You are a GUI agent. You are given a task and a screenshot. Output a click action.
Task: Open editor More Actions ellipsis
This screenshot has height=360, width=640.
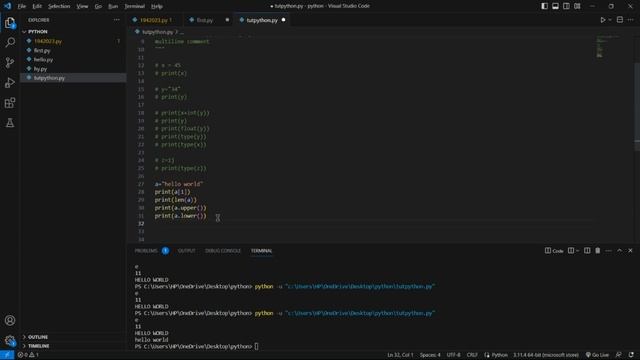pyautogui.click(x=631, y=20)
